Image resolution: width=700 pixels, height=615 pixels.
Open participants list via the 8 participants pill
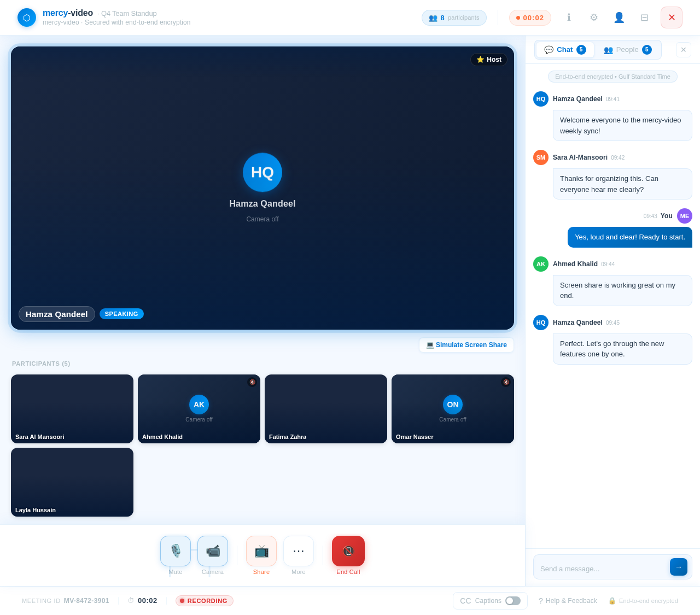(454, 17)
